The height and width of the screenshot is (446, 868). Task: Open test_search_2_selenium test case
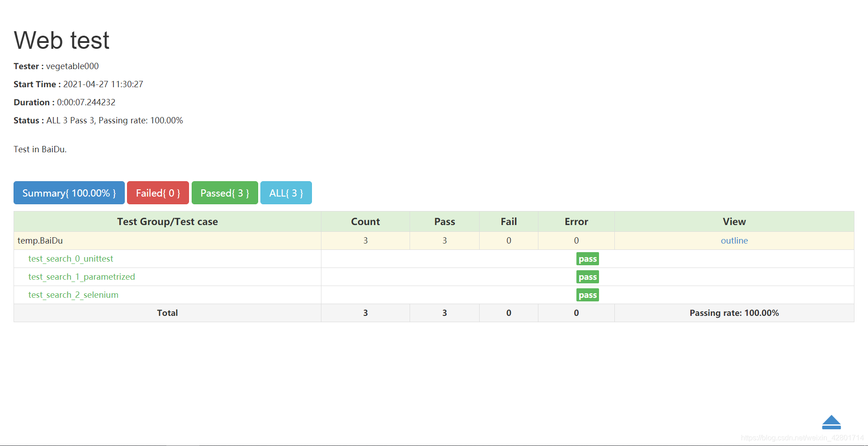coord(73,295)
